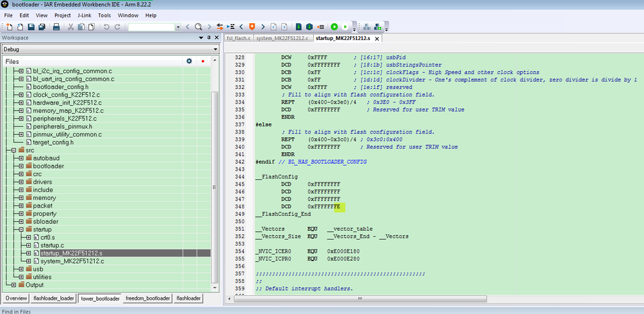Click the Save All toolbar icon
The height and width of the screenshot is (314, 644).
[42, 27]
